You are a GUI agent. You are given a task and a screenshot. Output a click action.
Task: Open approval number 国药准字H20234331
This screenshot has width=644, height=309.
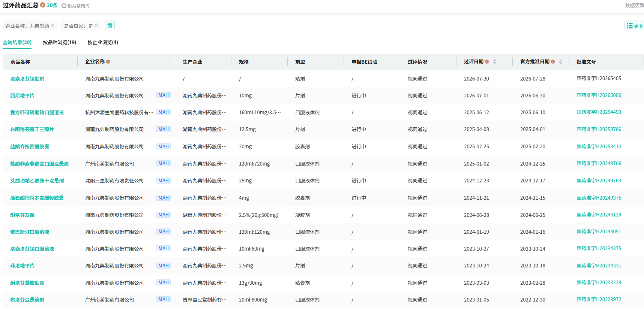[599, 266]
